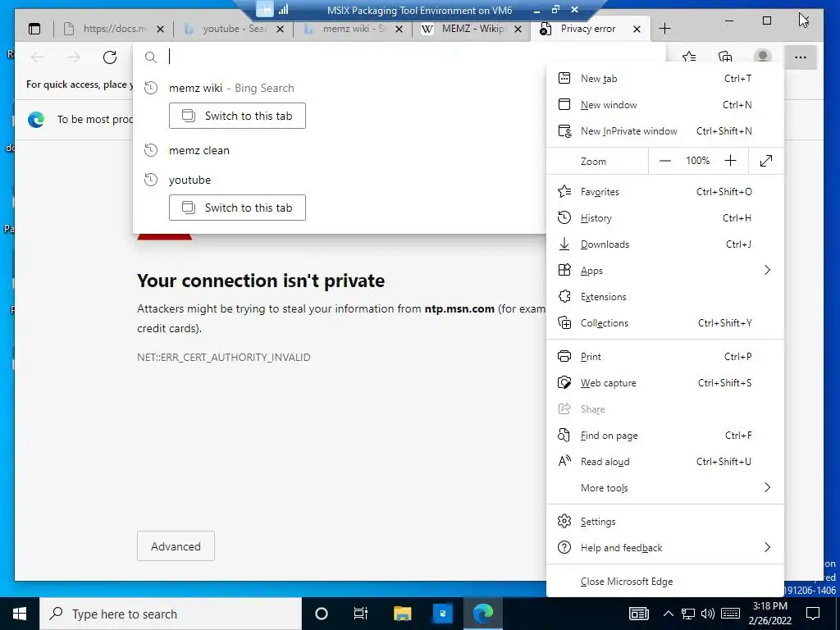Close the Privacy error tab
This screenshot has height=630, width=840.
[637, 29]
